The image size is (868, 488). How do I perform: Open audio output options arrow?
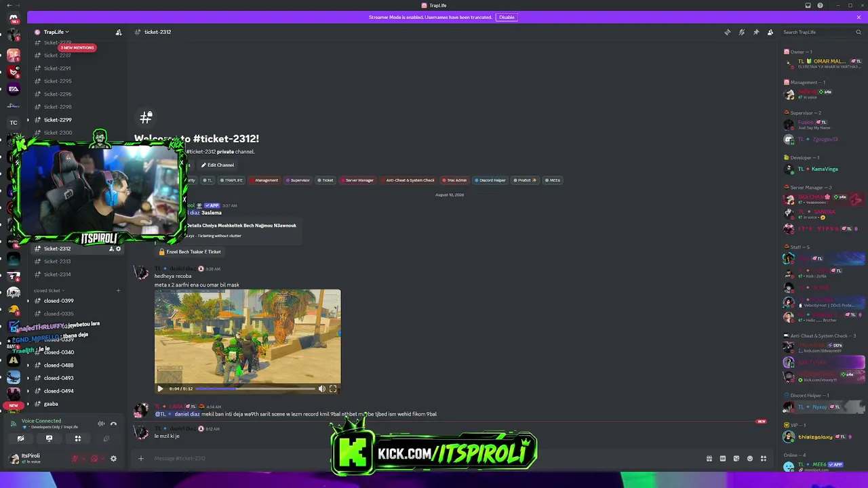(x=102, y=459)
